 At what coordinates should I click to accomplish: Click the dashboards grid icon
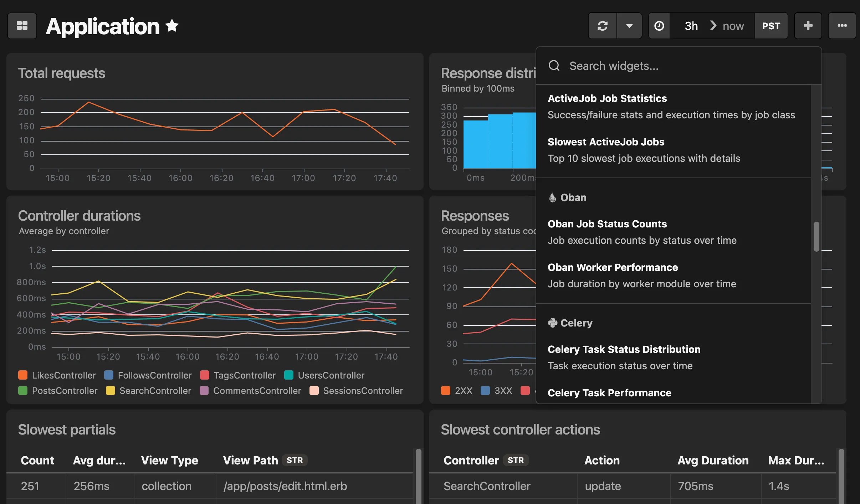tap(22, 25)
